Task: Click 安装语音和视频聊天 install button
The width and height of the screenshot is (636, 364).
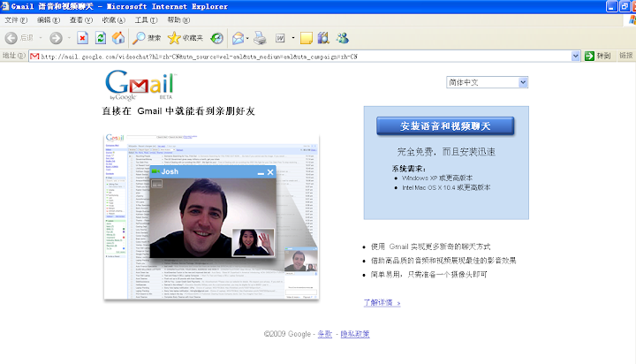Action: (445, 126)
